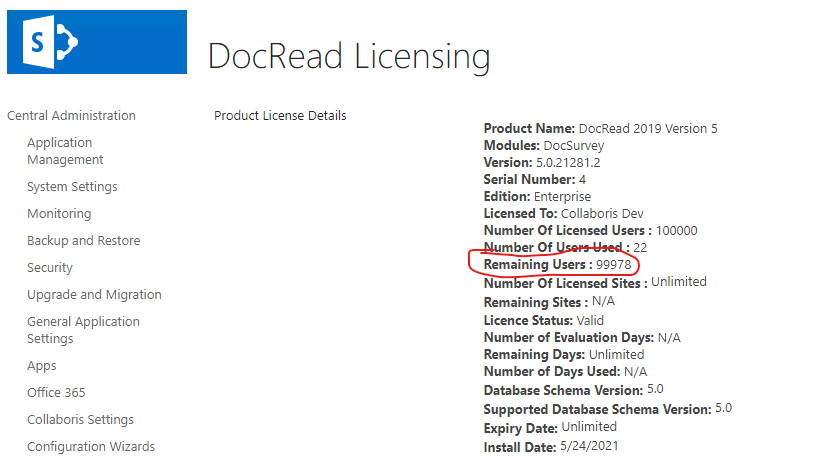
Task: Open Upgrade and Migration link
Action: [x=94, y=295]
